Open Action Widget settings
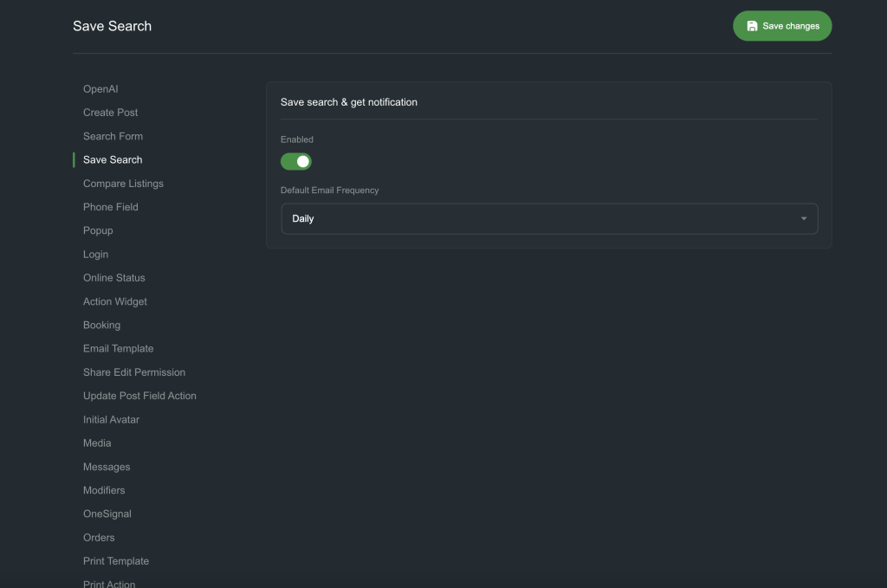The image size is (887, 588). tap(115, 301)
